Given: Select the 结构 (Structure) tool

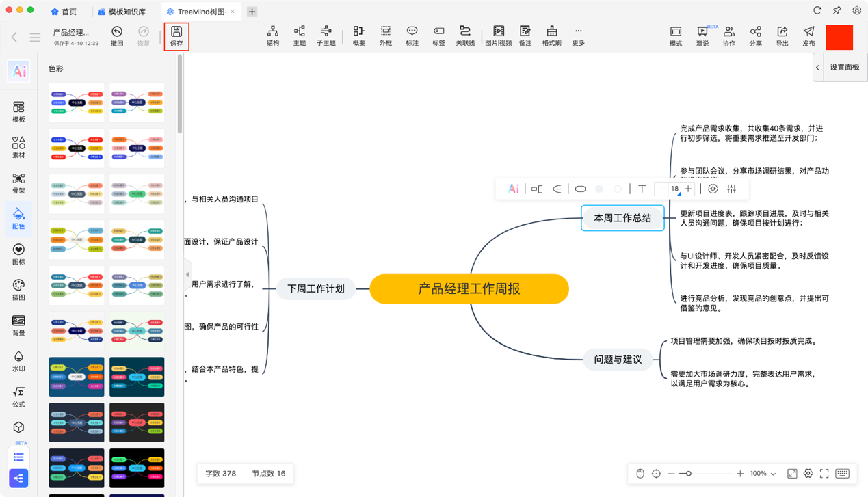Looking at the screenshot, I should coord(272,36).
